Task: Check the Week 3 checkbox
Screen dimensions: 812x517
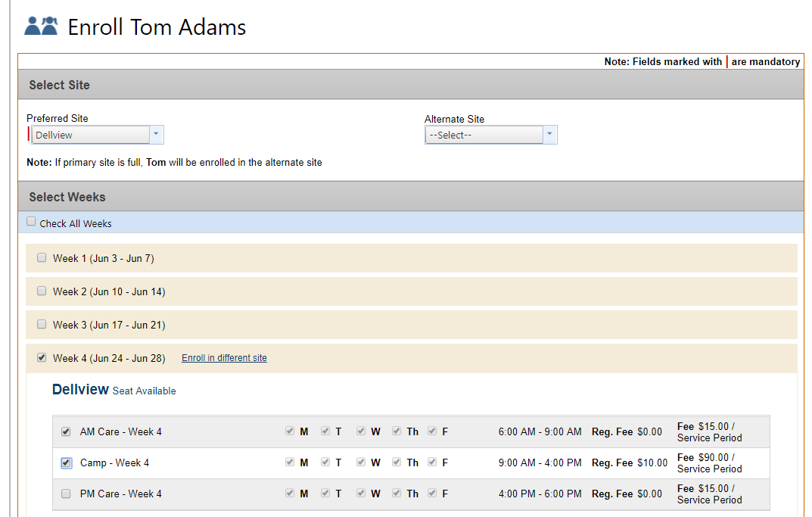Action: tap(42, 324)
